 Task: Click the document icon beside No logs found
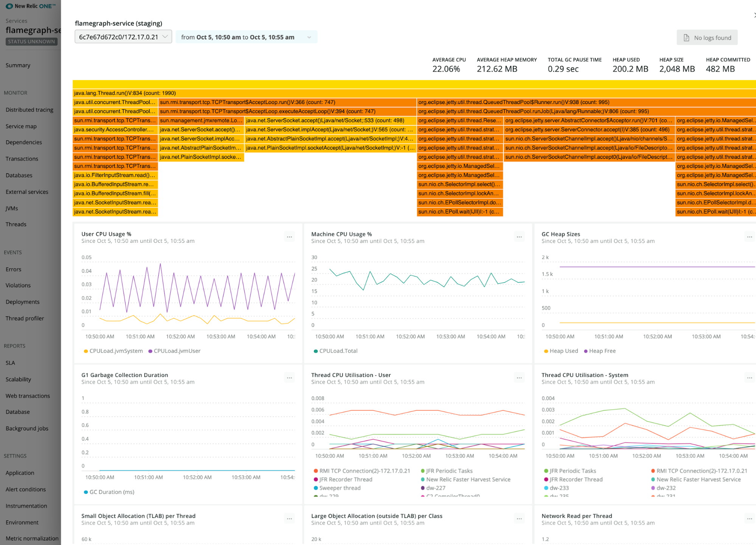pos(686,38)
